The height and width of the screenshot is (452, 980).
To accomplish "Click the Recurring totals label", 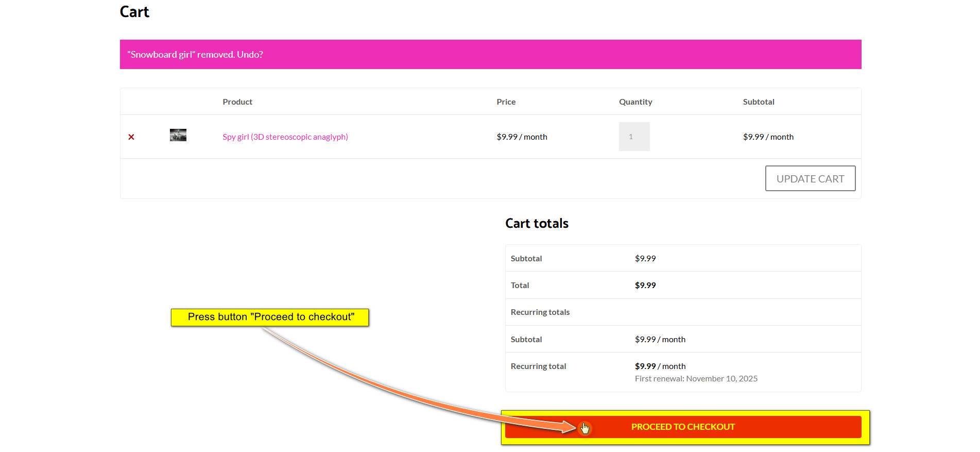I will [x=540, y=312].
